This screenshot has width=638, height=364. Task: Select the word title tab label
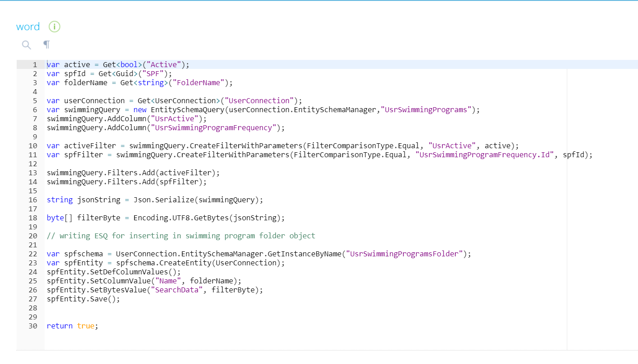click(x=27, y=27)
